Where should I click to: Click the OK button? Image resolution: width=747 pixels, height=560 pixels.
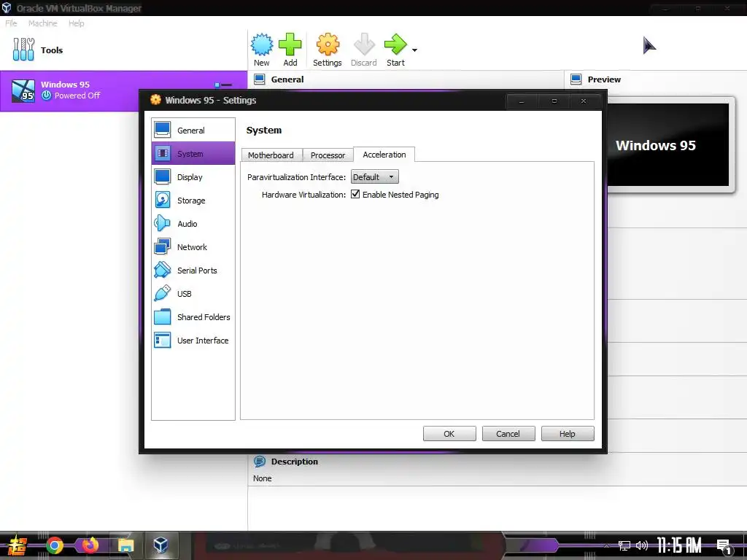pos(449,434)
